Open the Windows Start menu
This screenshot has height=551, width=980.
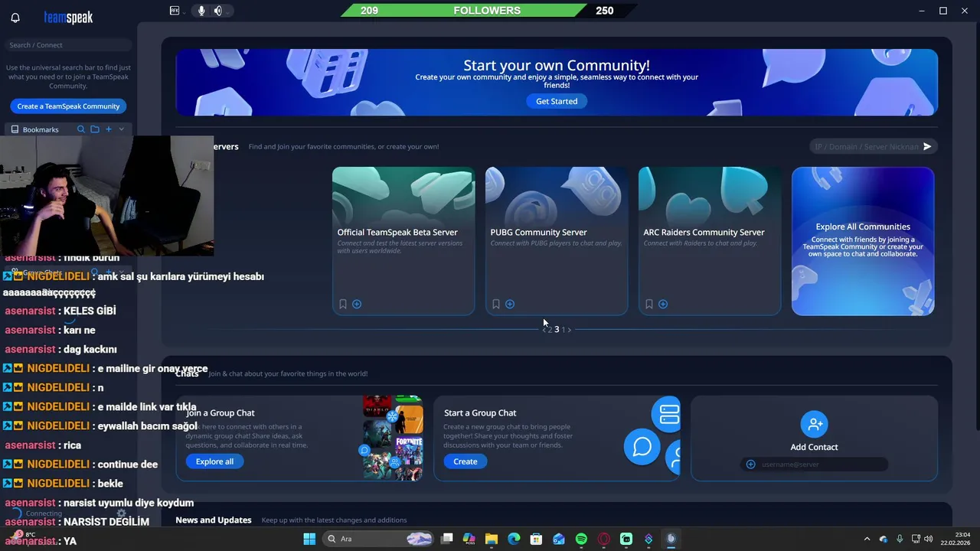[x=309, y=539]
